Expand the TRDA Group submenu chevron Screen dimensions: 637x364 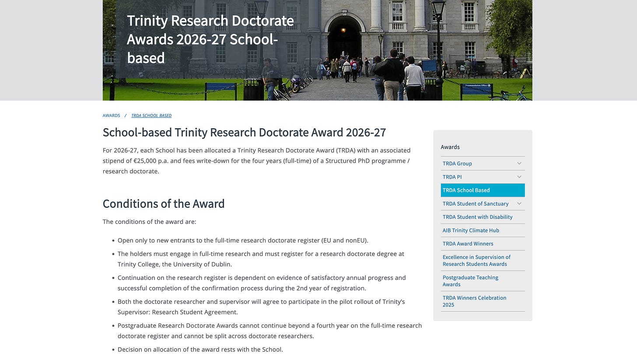(519, 164)
